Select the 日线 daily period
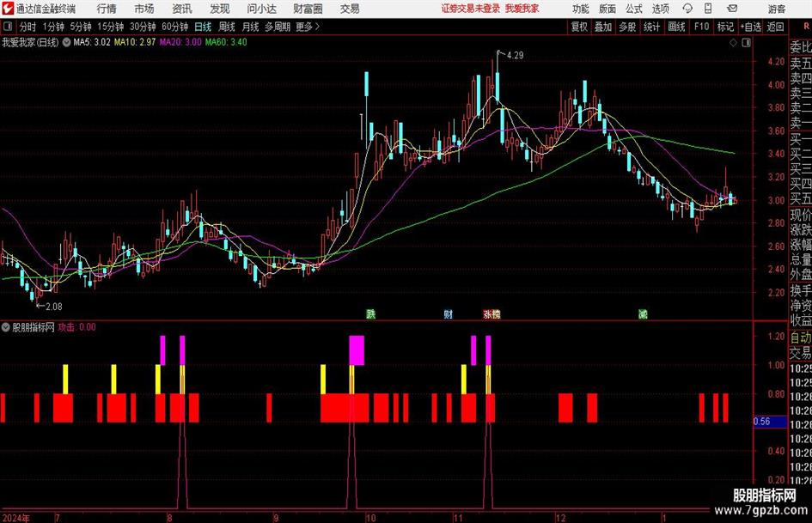This screenshot has width=812, height=523. pyautogui.click(x=203, y=27)
